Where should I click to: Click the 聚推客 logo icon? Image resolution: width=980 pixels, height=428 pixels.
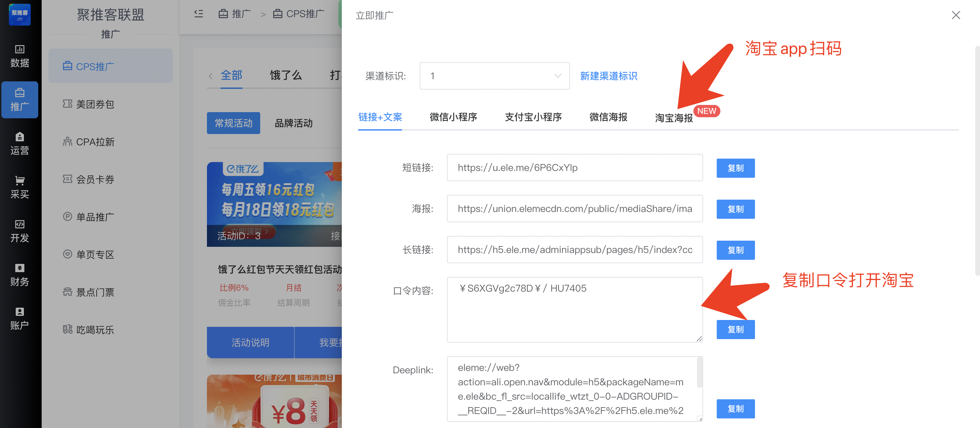[19, 14]
